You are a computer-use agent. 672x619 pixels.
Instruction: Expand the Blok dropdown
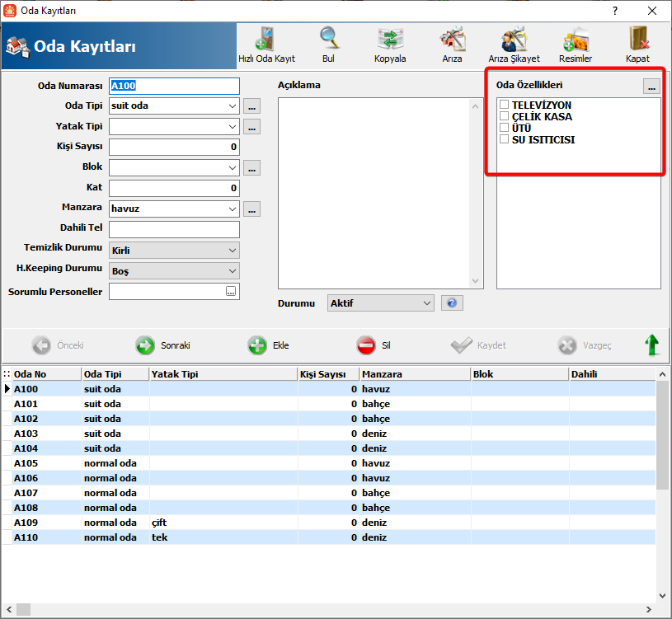233,168
